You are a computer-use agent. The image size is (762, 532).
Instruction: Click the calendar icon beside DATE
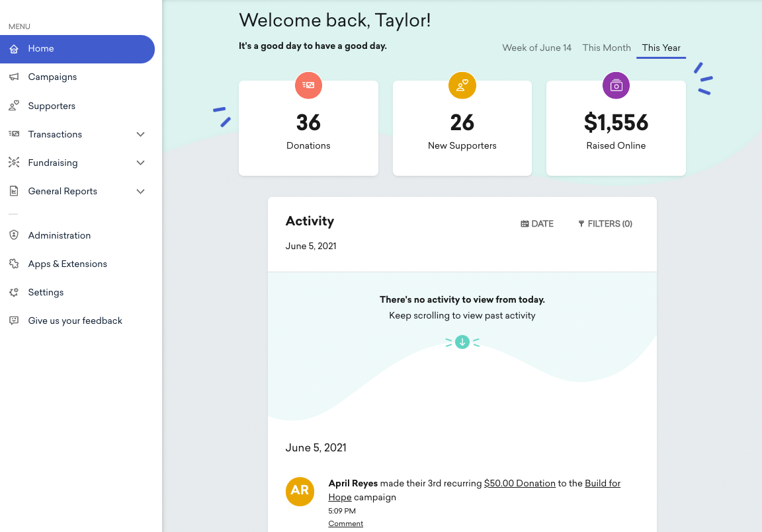[x=525, y=224]
